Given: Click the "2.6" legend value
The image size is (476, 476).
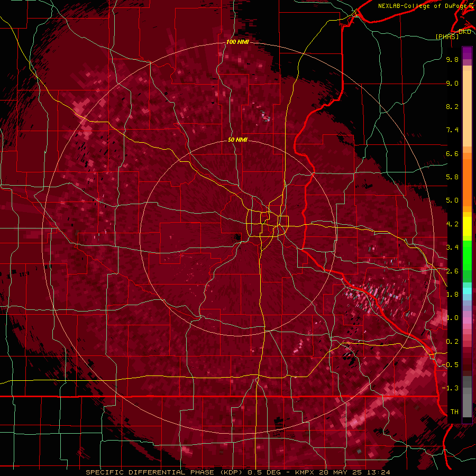Looking at the screenshot, I should pos(452,271).
